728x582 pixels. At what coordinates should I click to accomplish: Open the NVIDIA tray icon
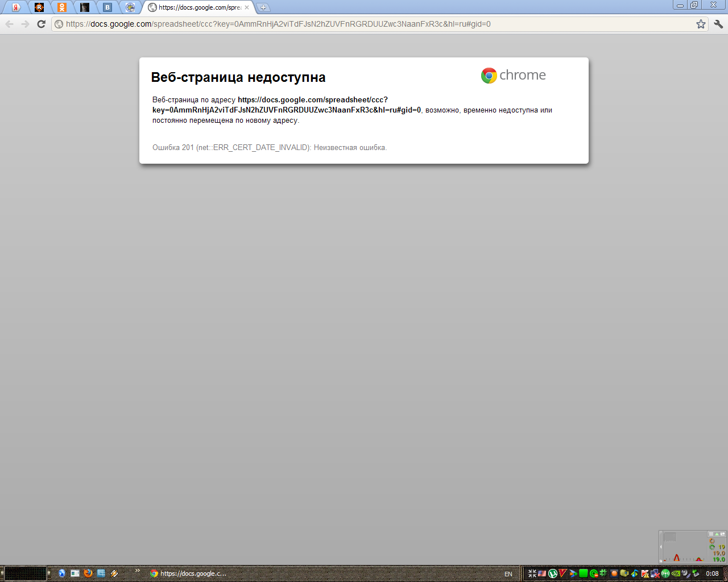pos(676,573)
